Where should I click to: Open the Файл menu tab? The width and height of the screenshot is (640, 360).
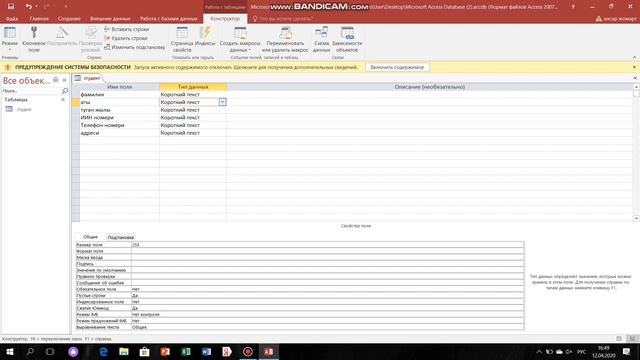click(x=12, y=19)
